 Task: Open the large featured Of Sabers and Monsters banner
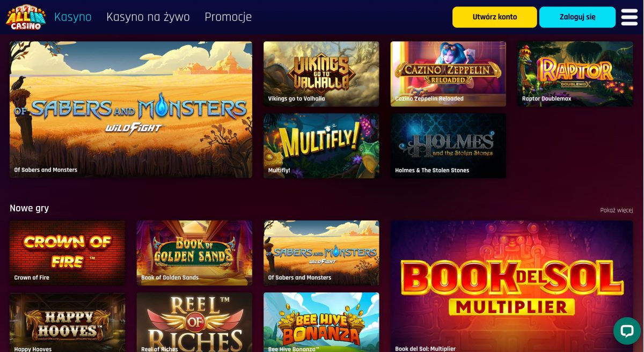(131, 109)
